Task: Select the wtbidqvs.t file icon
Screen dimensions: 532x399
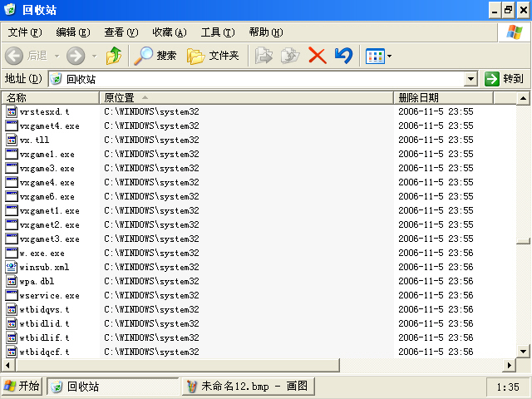Action: pyautogui.click(x=12, y=309)
